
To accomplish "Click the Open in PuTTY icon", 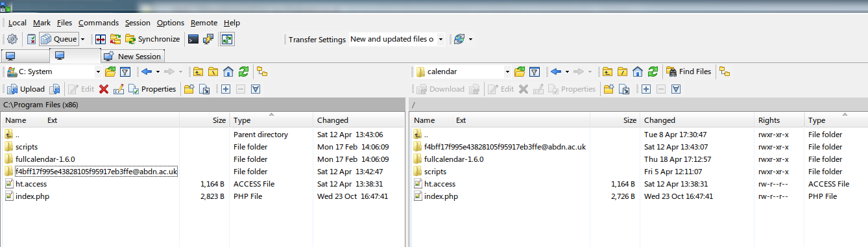I will (x=208, y=39).
